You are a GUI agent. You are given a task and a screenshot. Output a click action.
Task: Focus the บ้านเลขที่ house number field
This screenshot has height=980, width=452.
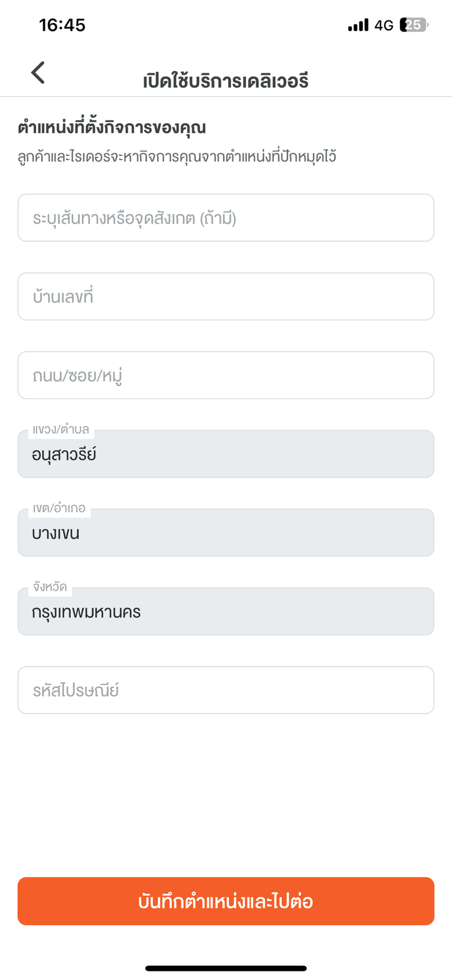[x=226, y=296]
